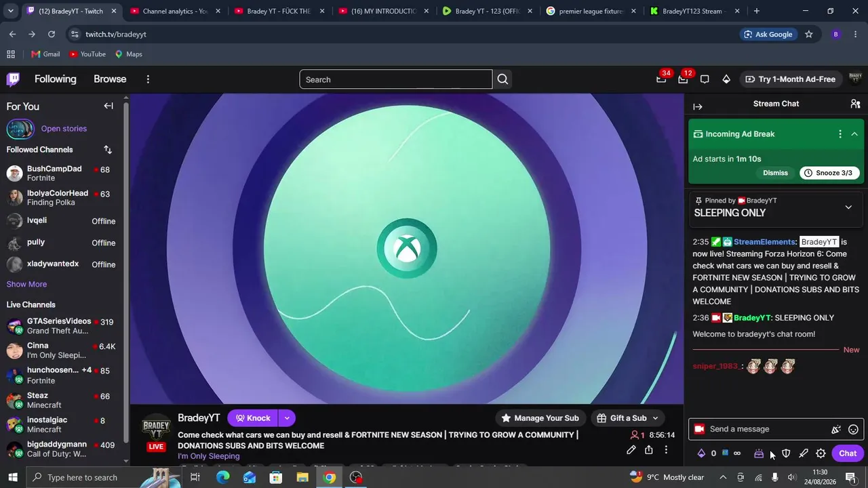Collapse the Stream Chat panel
The image size is (868, 488).
point(698,106)
